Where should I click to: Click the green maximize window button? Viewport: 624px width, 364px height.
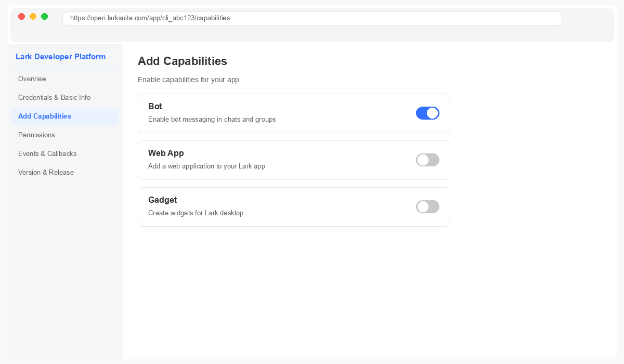pos(44,17)
